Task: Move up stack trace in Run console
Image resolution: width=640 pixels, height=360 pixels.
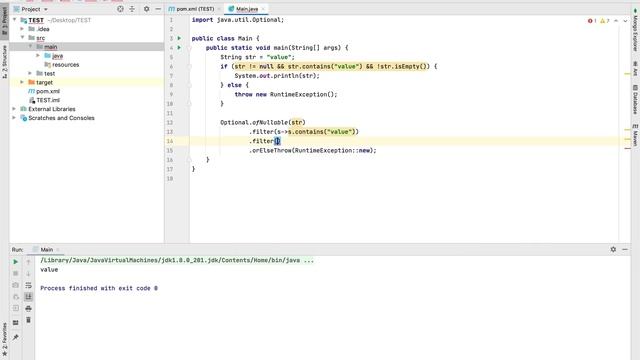Action: (x=28, y=262)
